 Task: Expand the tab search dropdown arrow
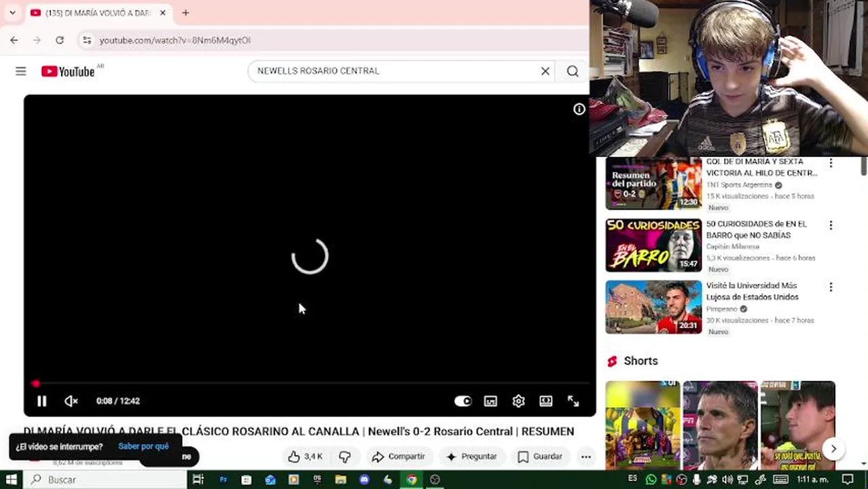click(12, 12)
